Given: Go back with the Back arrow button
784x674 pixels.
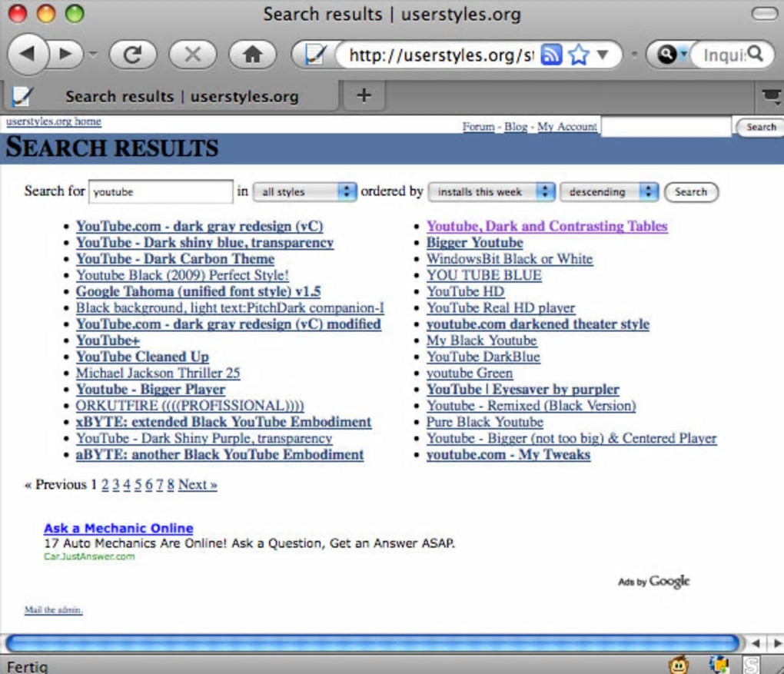Looking at the screenshot, I should pos(28,54).
